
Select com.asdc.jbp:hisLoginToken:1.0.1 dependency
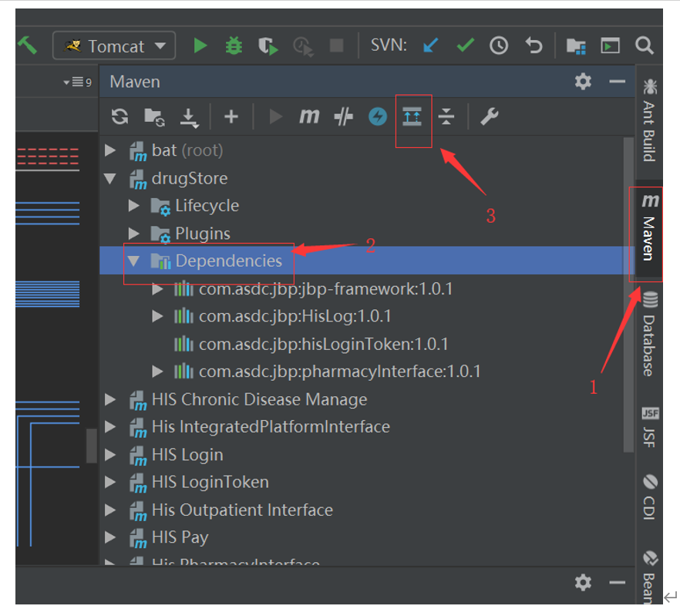point(323,344)
